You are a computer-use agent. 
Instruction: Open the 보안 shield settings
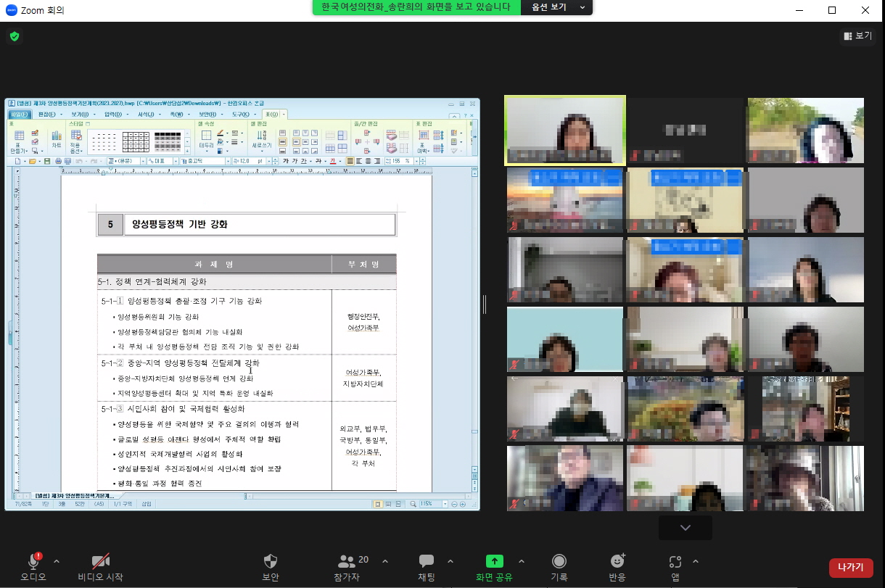tap(270, 562)
